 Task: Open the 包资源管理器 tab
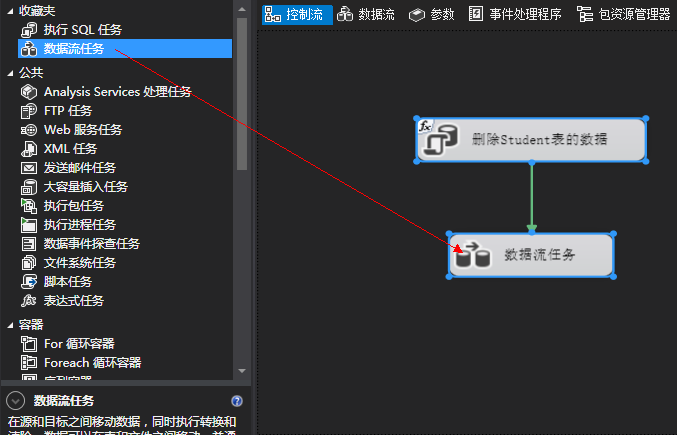pyautogui.click(x=623, y=15)
